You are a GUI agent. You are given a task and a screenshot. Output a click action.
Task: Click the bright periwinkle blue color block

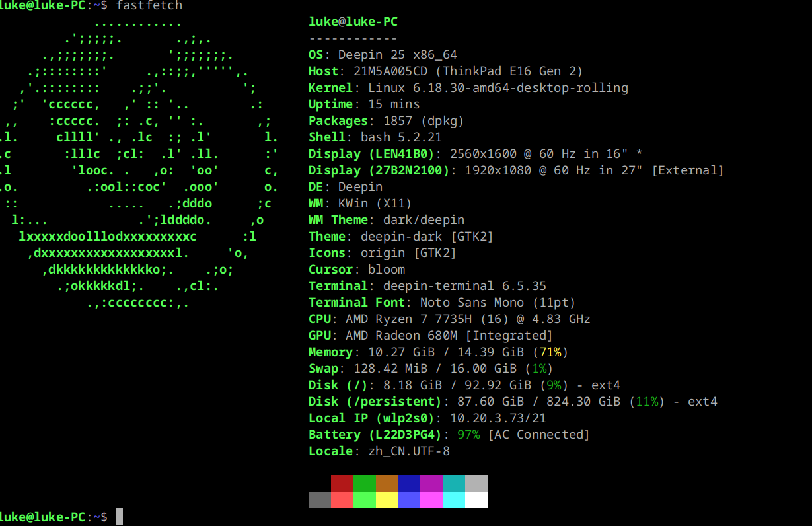410,500
